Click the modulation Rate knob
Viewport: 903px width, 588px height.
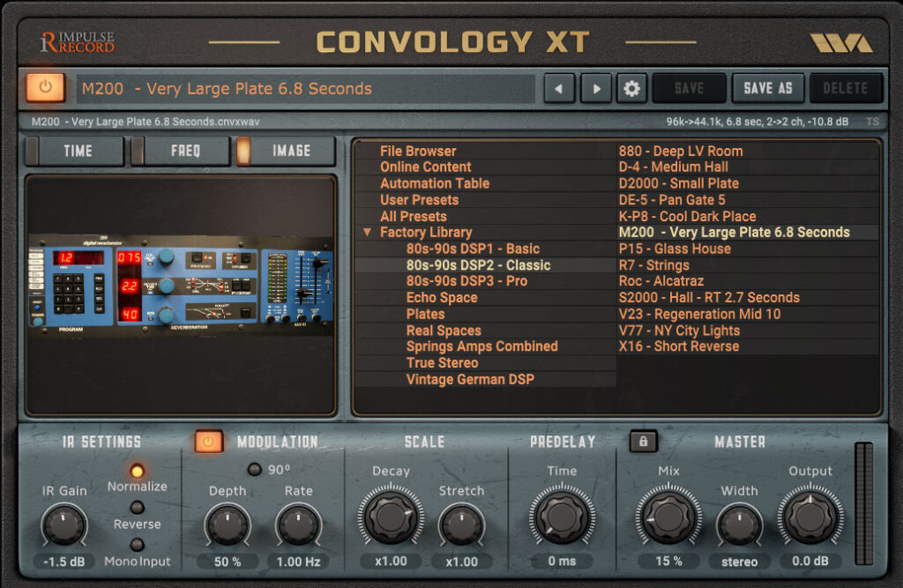tap(298, 525)
